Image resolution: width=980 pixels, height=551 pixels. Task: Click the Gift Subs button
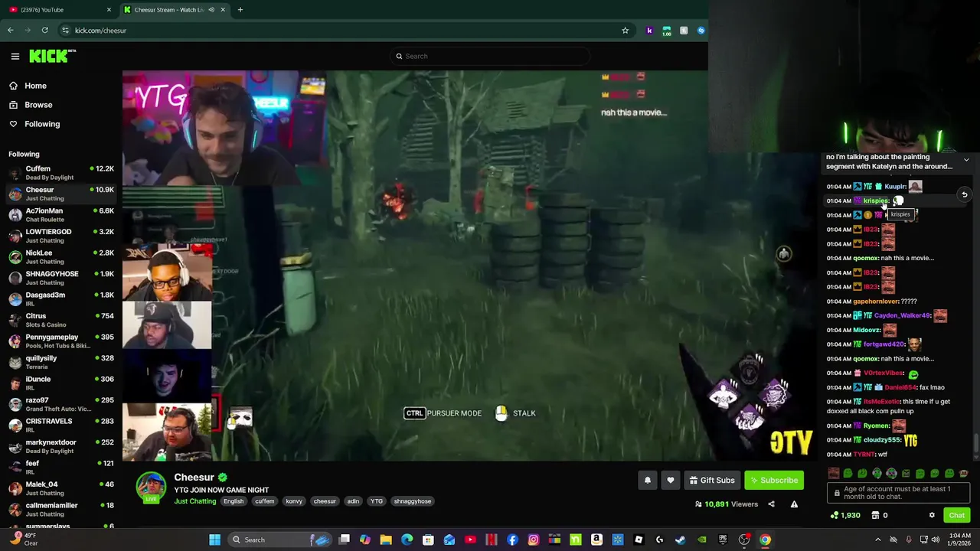point(712,480)
